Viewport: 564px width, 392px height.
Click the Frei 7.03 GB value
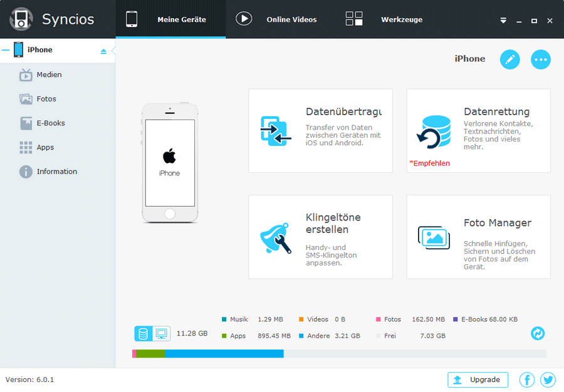(x=432, y=336)
